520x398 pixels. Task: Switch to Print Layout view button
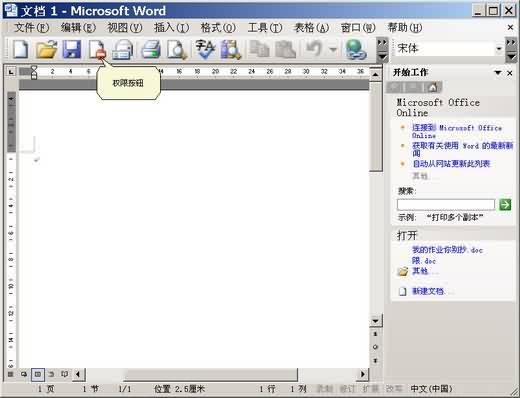click(38, 374)
